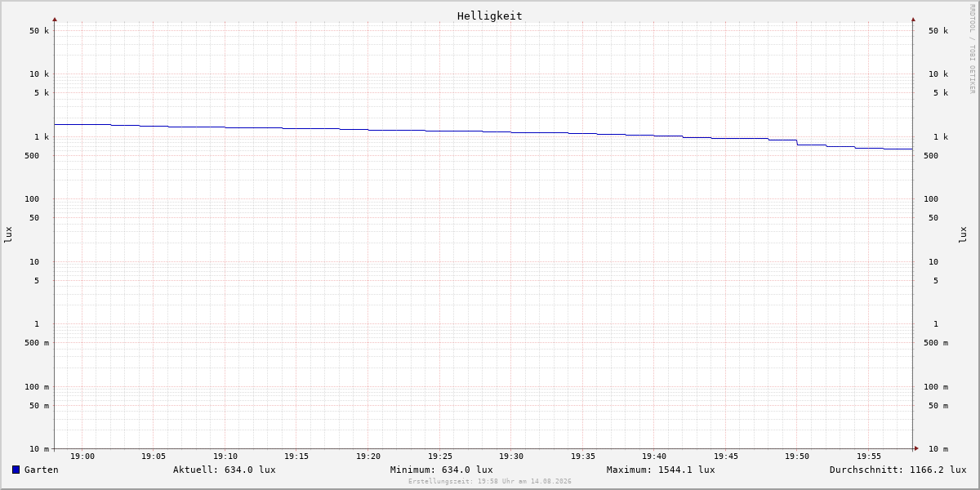Image resolution: width=980 pixels, height=490 pixels.
Task: Click the Durchschnitt: 1166.2 lux reading
Action: [x=898, y=470]
